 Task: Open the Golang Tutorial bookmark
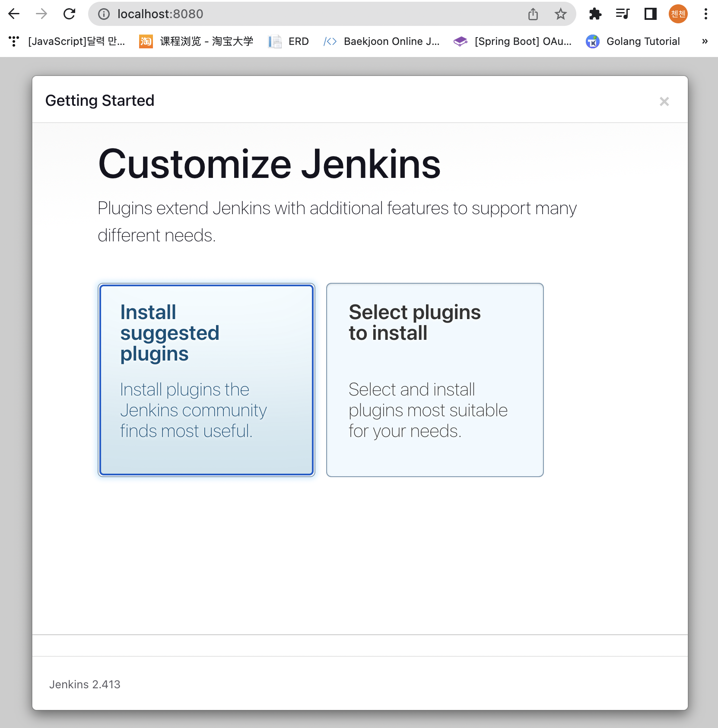633,41
